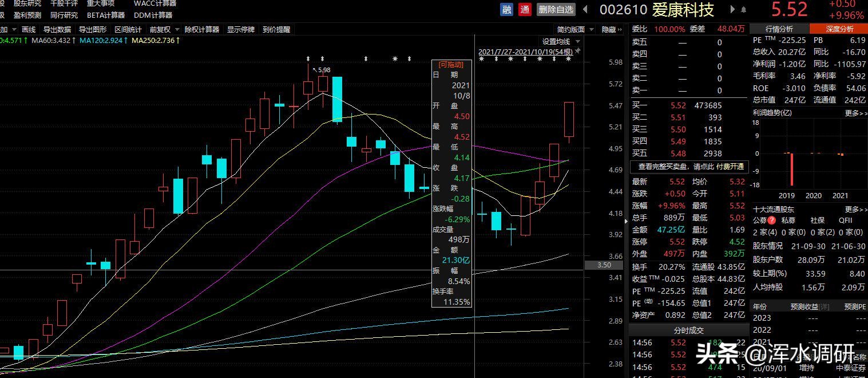Click the bell alert icon beside stock name
Screen dimensions: 868x378
tap(743, 10)
